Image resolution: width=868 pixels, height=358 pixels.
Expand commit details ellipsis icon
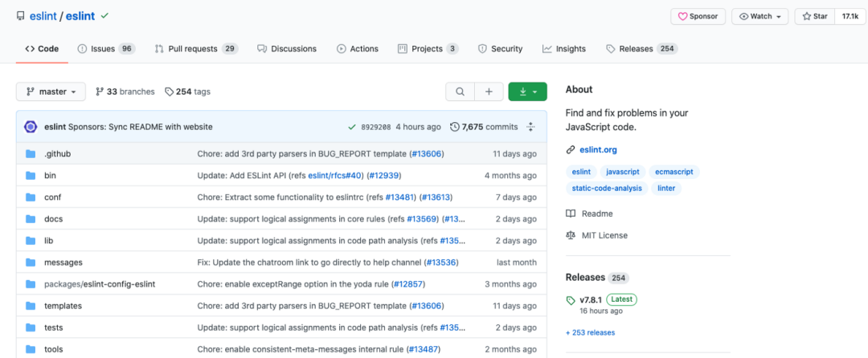[x=530, y=127]
